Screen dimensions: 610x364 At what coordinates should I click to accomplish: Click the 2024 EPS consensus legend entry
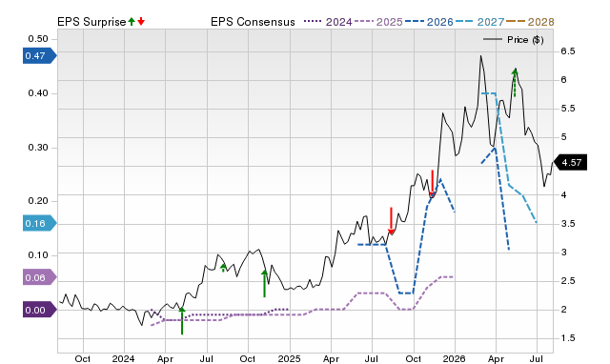pyautogui.click(x=328, y=22)
